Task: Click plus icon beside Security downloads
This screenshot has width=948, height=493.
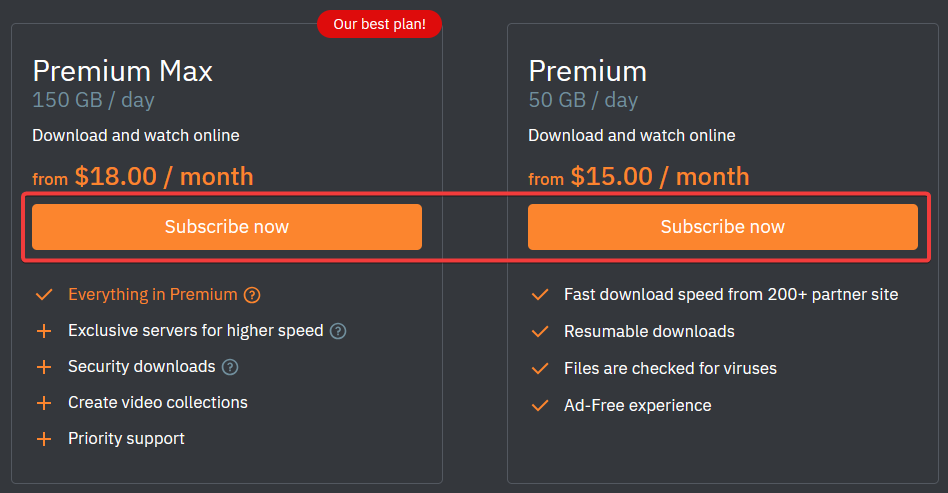Action: (44, 367)
